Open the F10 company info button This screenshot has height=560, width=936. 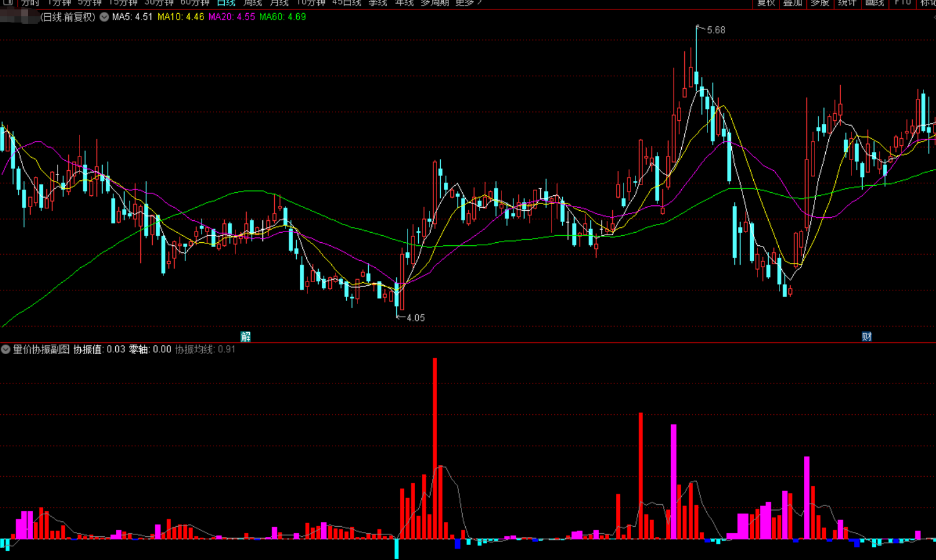[903, 3]
